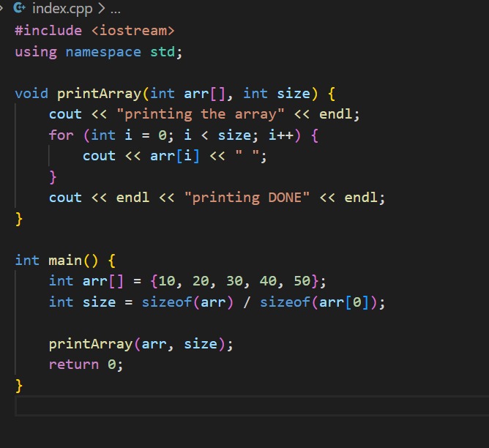
Task: Click the "printing the array" string
Action: click(x=201, y=114)
